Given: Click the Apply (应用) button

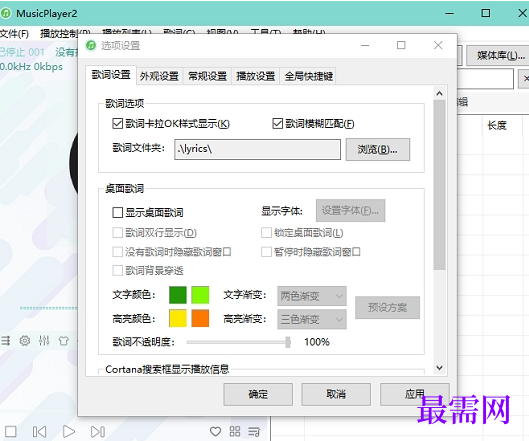Looking at the screenshot, I should [415, 394].
